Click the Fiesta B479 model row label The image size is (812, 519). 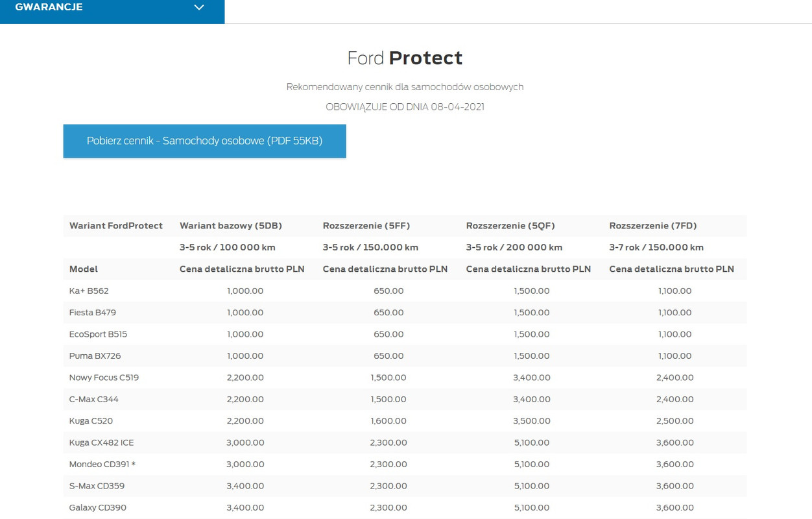(x=93, y=312)
